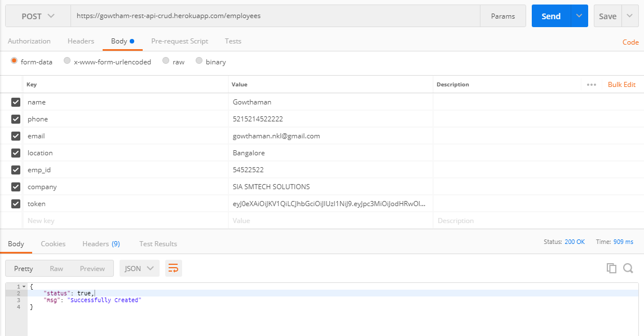Click the phone value 5215214522222
The width and height of the screenshot is (644, 336).
click(x=258, y=119)
